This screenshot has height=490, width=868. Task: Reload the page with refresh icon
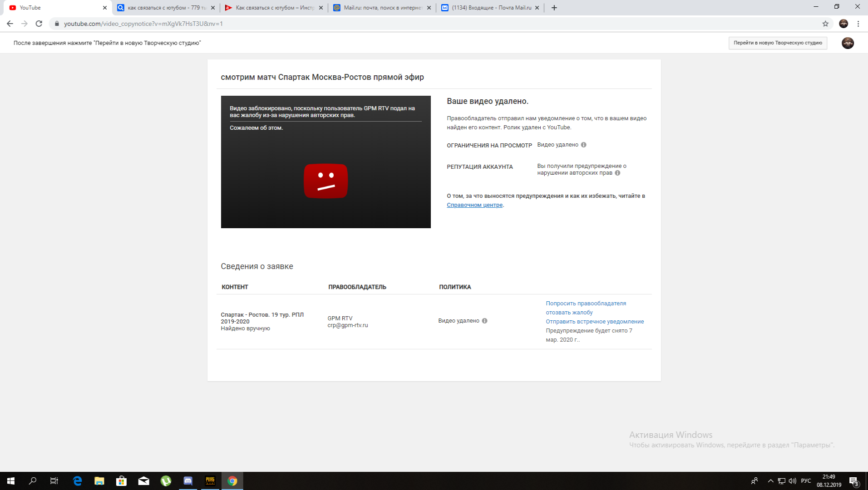39,24
